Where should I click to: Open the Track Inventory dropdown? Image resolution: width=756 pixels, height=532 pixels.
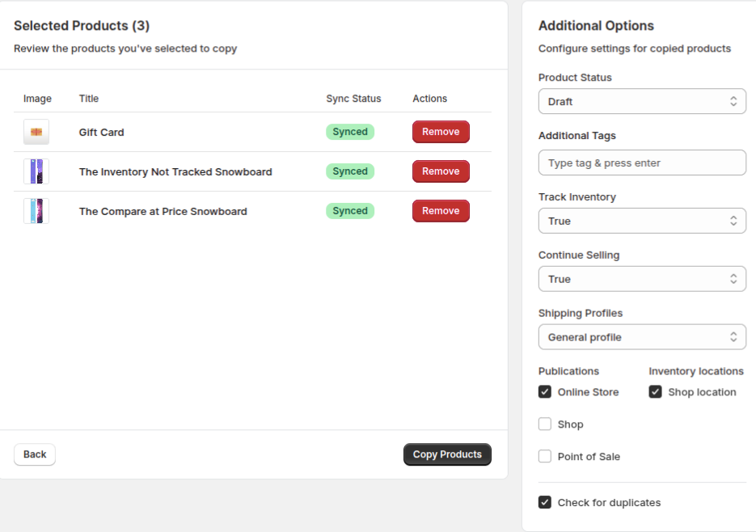(642, 221)
